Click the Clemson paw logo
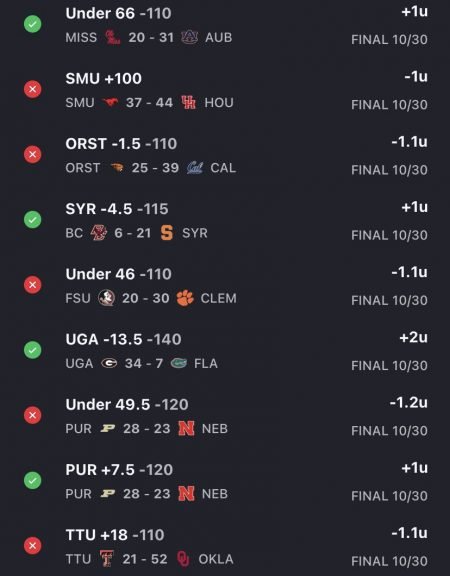This screenshot has width=450, height=576. point(185,298)
